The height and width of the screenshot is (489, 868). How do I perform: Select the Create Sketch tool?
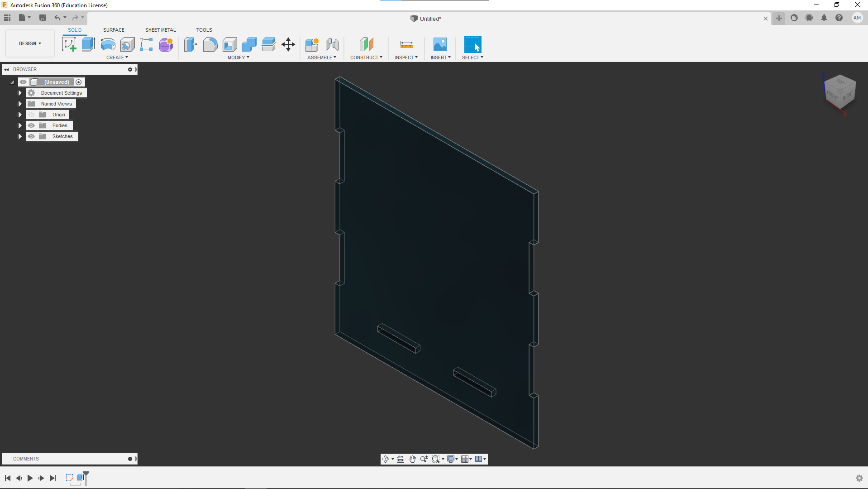69,44
